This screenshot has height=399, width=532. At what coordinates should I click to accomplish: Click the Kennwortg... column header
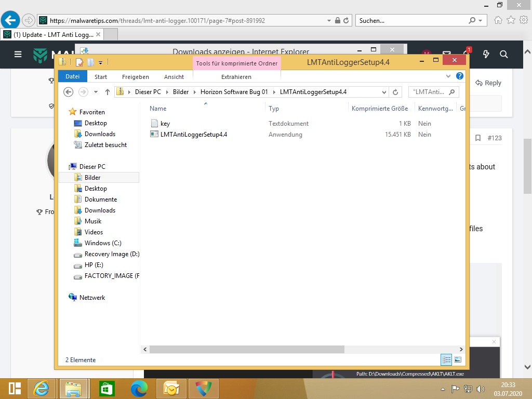[x=435, y=108]
